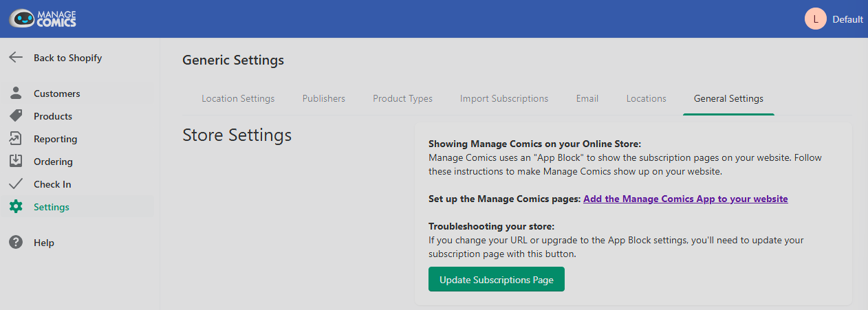Open the Default account menu
Viewport: 868px width, 310px height.
847,19
